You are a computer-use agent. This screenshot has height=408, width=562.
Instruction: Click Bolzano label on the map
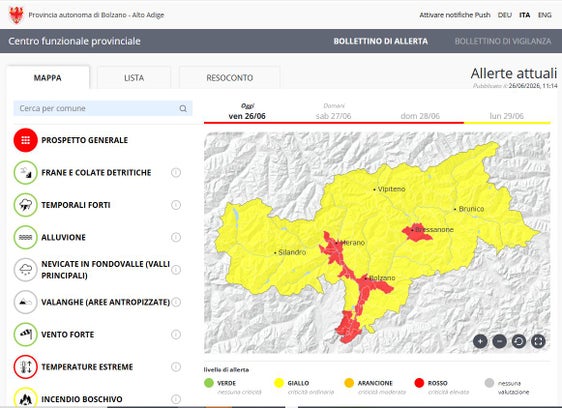coord(382,278)
